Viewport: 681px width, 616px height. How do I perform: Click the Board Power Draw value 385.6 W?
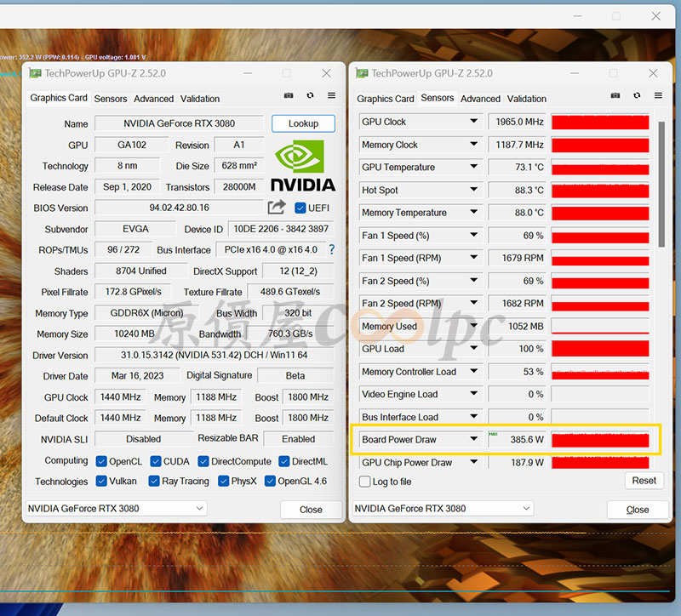[518, 439]
